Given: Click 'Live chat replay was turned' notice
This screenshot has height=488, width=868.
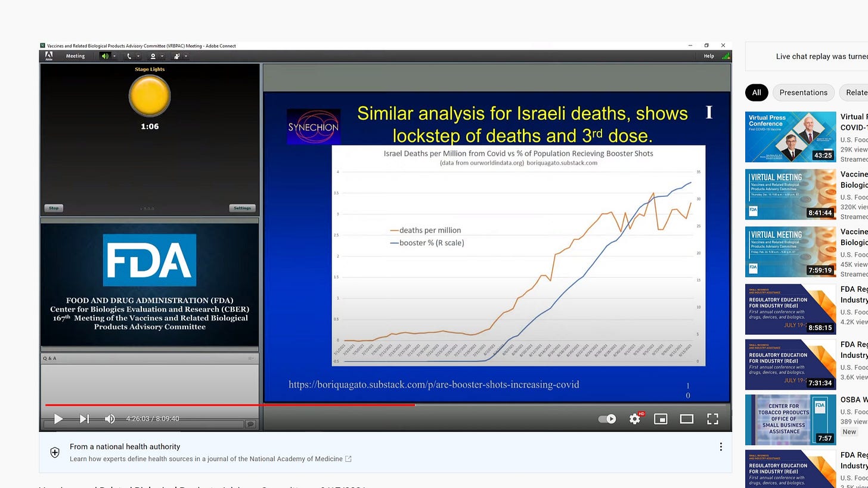Looking at the screenshot, I should tap(821, 57).
